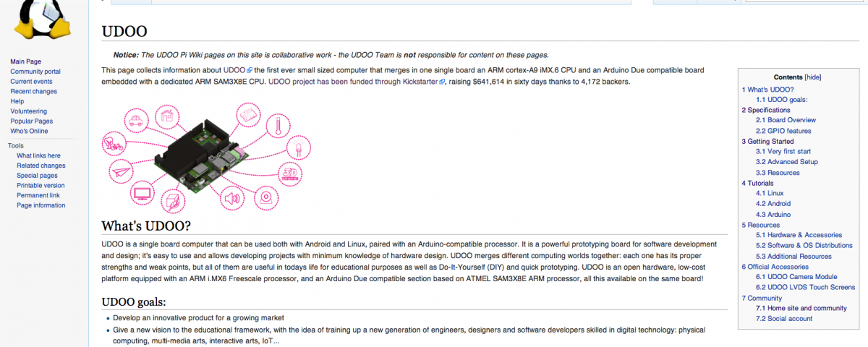This screenshot has width=868, height=347.
Task: Jump to 3 Getting Started in Contents
Action: (767, 142)
